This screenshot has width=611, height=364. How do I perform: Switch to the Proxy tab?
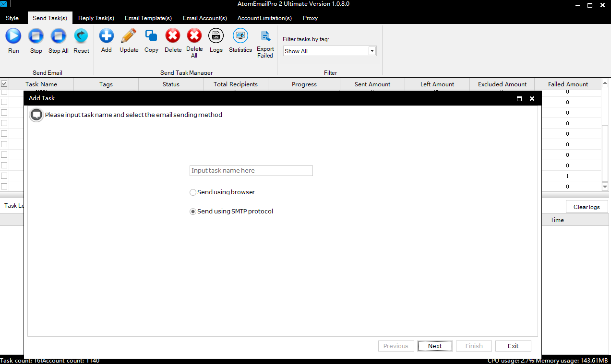[310, 18]
